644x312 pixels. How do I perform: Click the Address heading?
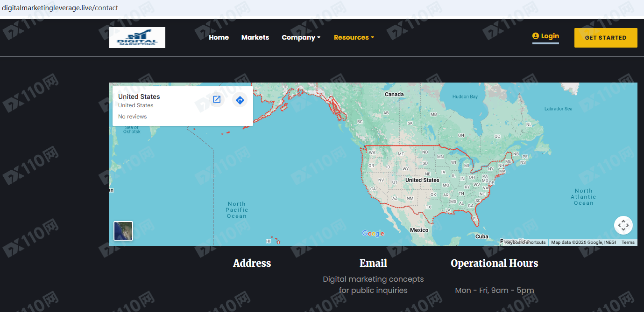pos(252,263)
